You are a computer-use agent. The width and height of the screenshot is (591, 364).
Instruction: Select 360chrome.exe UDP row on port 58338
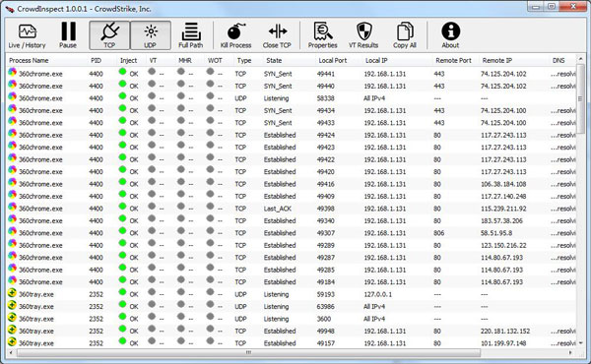point(291,97)
